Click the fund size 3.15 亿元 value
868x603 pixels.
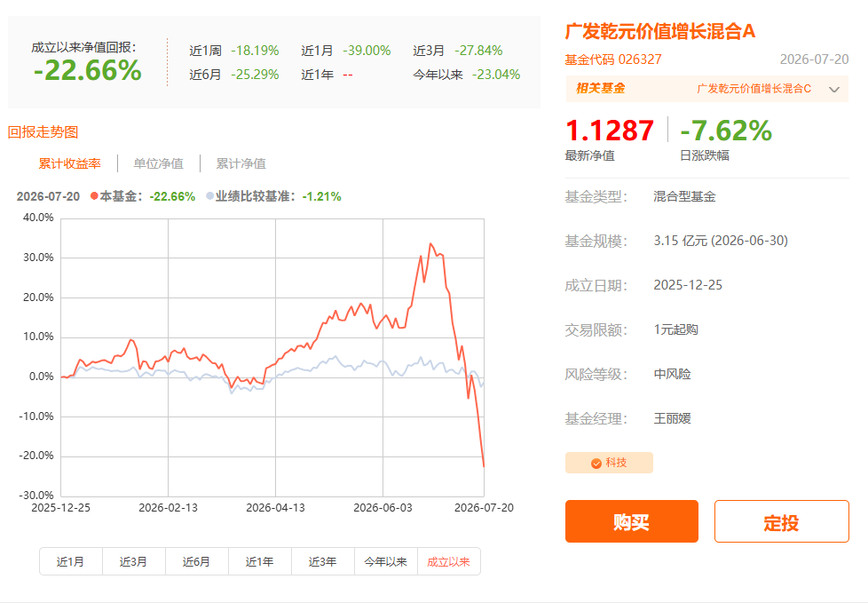click(x=721, y=241)
